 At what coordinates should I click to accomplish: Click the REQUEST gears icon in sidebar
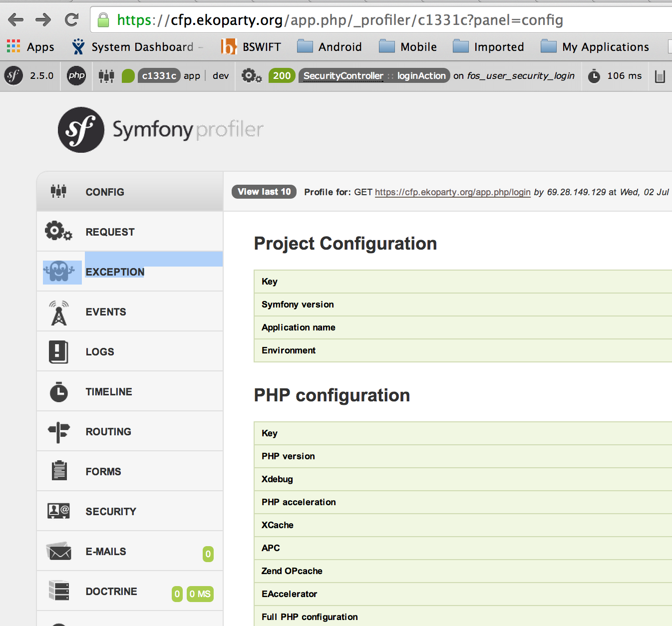pos(58,231)
